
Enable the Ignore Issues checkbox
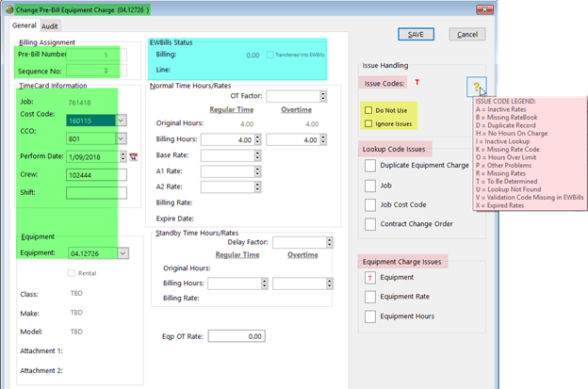click(368, 123)
